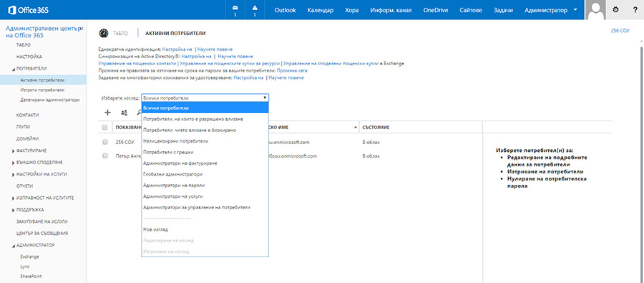Image resolution: width=644 pixels, height=283 pixels.
Task: Expand the ВЪНШНО СПОДЕЛЯНЕ section
Action: click(14, 163)
